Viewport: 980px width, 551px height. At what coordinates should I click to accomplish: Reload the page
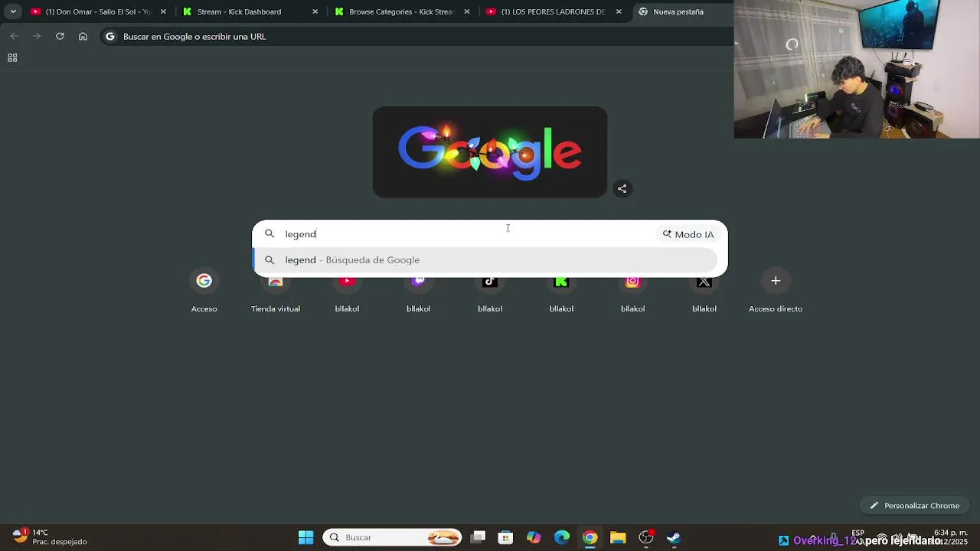click(x=60, y=36)
